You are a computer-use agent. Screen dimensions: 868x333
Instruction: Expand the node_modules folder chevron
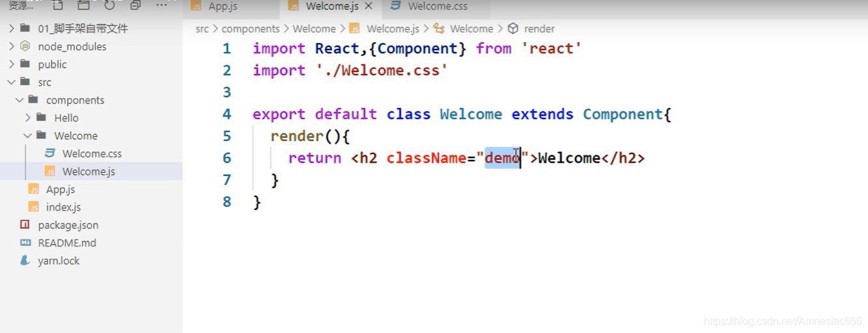pos(11,46)
